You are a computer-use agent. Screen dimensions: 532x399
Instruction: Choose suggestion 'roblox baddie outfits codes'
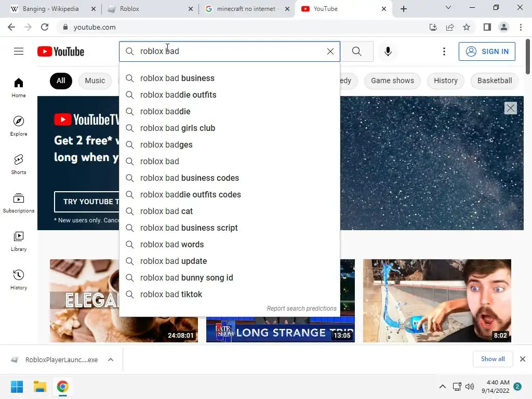click(x=229, y=194)
